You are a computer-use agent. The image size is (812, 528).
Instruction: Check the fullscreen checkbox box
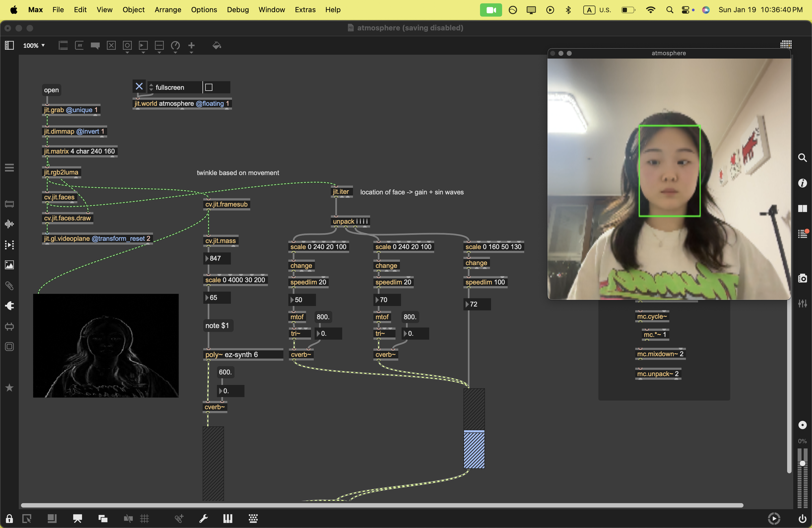[x=209, y=87]
